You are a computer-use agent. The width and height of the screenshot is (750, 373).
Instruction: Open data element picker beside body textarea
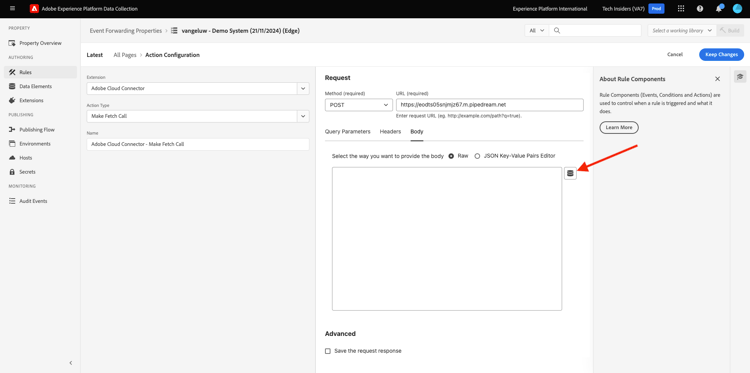click(x=570, y=173)
